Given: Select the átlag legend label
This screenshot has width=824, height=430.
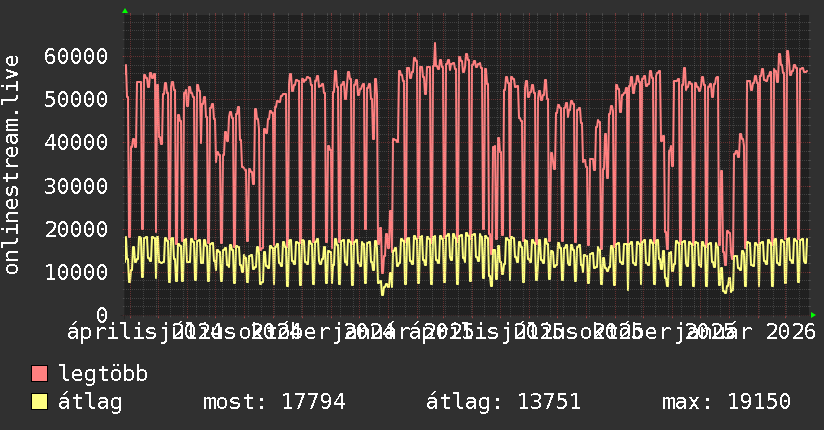Looking at the screenshot, I should coord(90,402).
